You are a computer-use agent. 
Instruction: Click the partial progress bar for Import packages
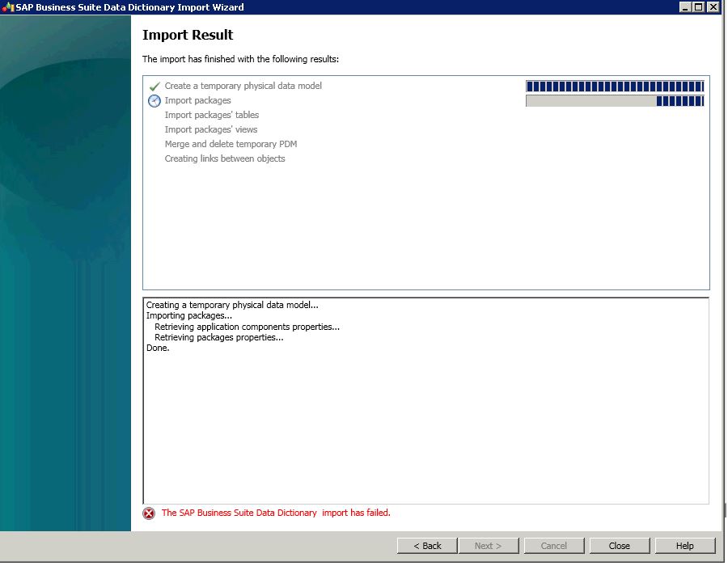coord(615,101)
